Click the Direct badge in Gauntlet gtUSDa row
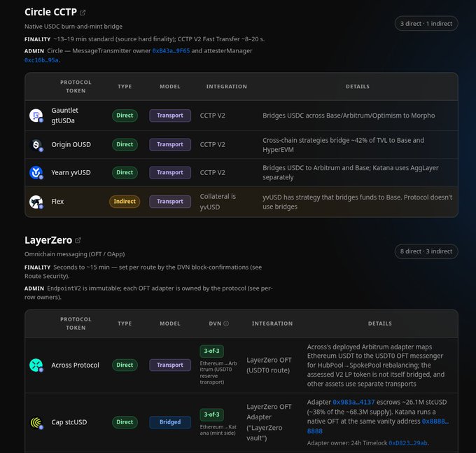This screenshot has height=453, width=476. click(125, 116)
